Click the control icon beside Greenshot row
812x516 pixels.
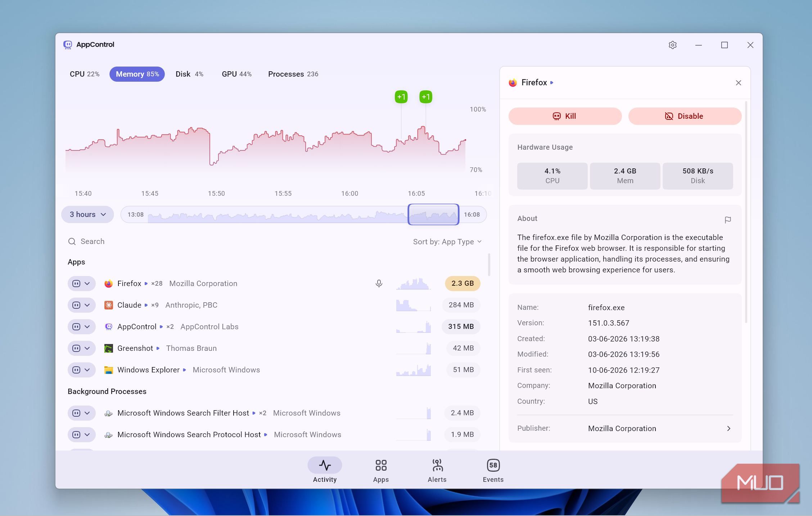tap(76, 348)
